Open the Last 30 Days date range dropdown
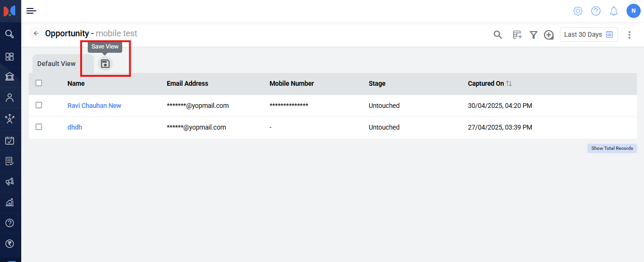 [588, 34]
